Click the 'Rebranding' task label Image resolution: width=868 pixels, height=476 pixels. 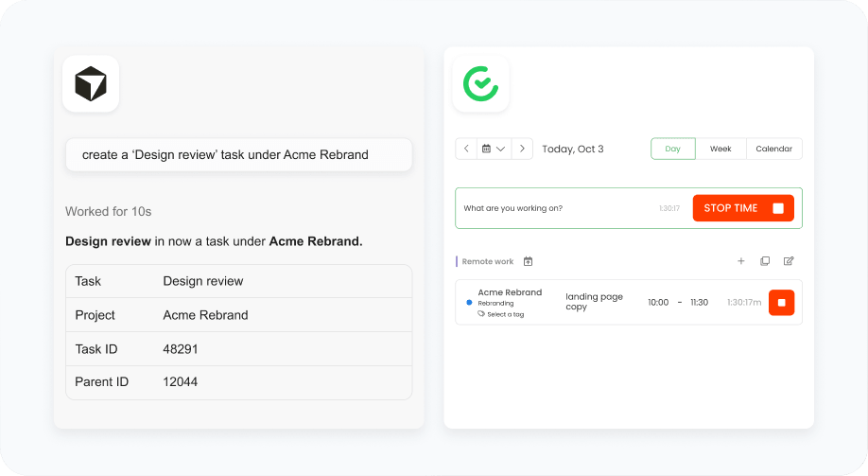click(x=496, y=304)
